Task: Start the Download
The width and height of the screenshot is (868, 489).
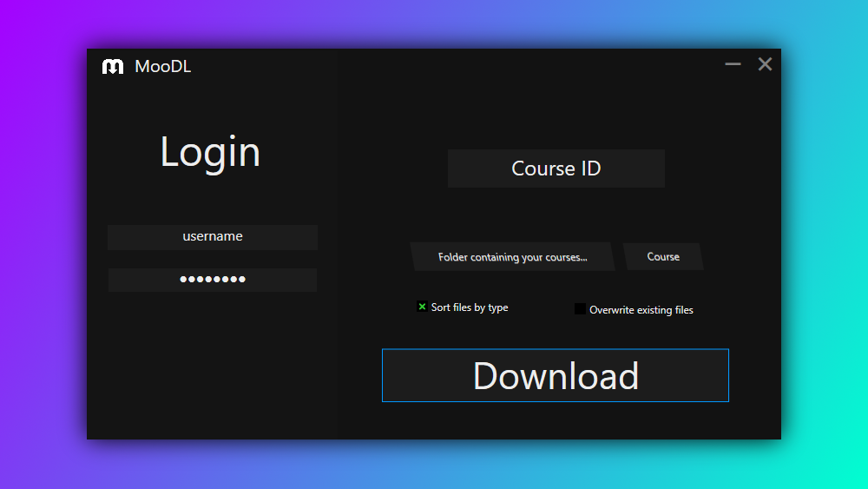Action: [x=556, y=375]
